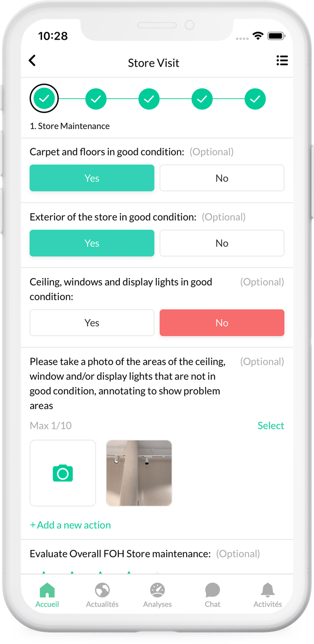Tap the camera icon to take a photo

coord(63,473)
